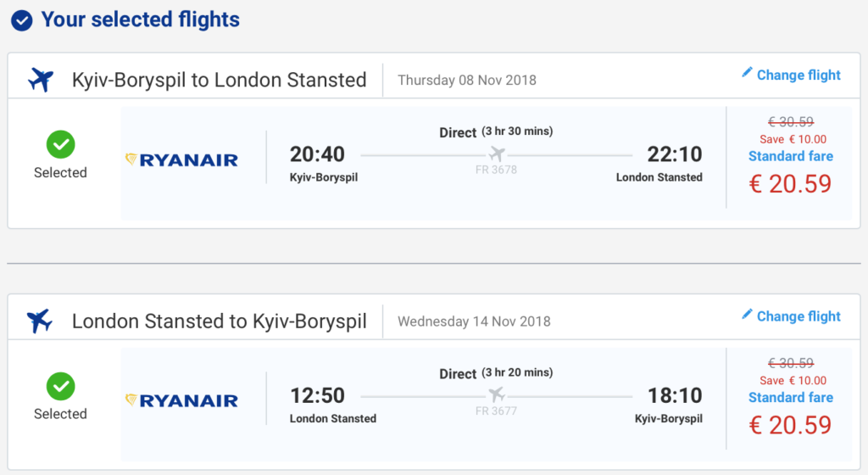The height and width of the screenshot is (475, 868).
Task: Click the small plane icon above FR 3677
Action: coord(497,395)
